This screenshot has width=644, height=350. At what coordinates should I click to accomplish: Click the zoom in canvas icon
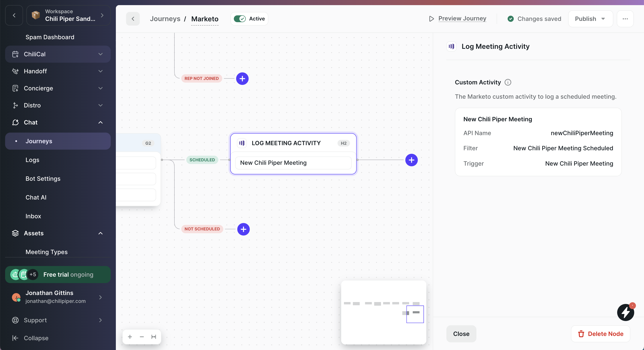(130, 337)
